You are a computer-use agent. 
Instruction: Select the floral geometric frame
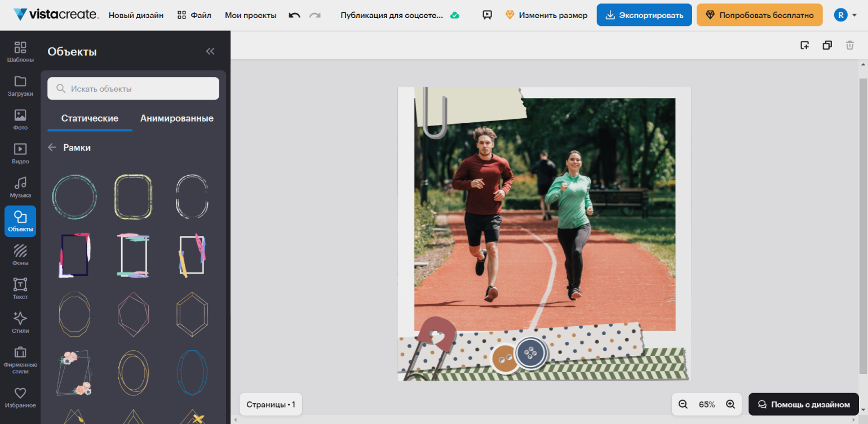coord(74,373)
